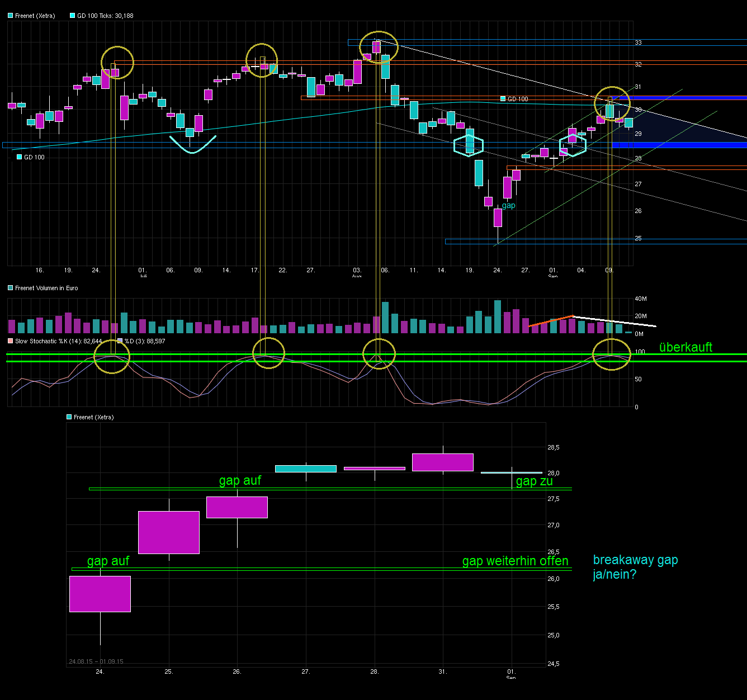
Task: Select the 'GD 100 Ticks: 30,188' legend text
Action: coord(105,16)
